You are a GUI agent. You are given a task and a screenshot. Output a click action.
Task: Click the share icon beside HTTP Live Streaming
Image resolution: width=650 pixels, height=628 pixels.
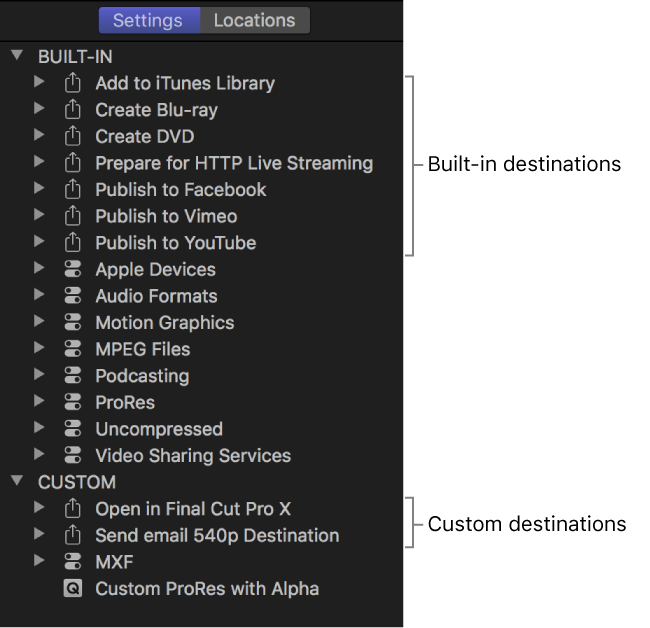click(73, 162)
